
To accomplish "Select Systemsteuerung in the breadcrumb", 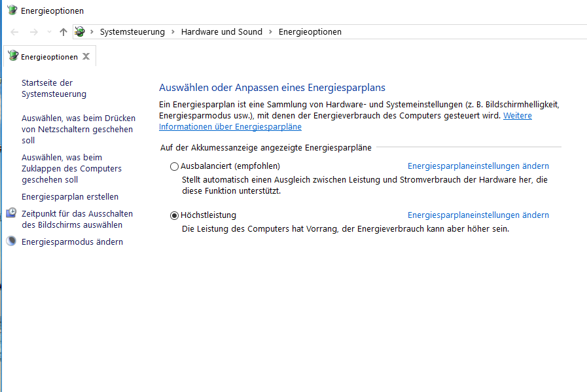I will pyautogui.click(x=132, y=32).
